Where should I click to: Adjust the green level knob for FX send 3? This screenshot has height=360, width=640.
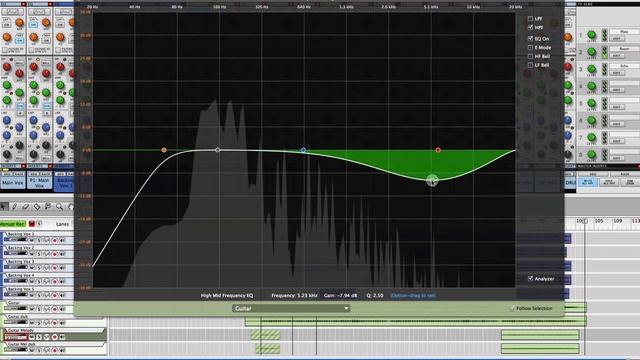tap(591, 69)
